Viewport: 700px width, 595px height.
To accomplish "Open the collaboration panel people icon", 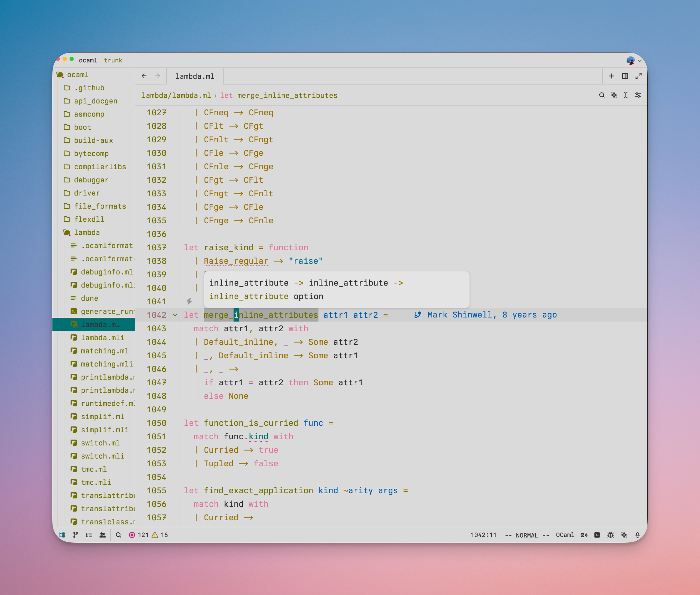I will [102, 535].
